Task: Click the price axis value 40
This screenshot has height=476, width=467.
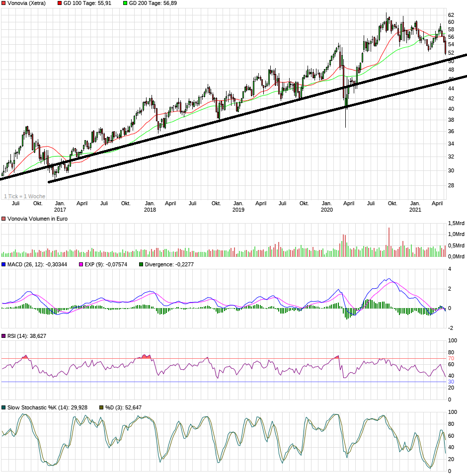Action: point(451,109)
